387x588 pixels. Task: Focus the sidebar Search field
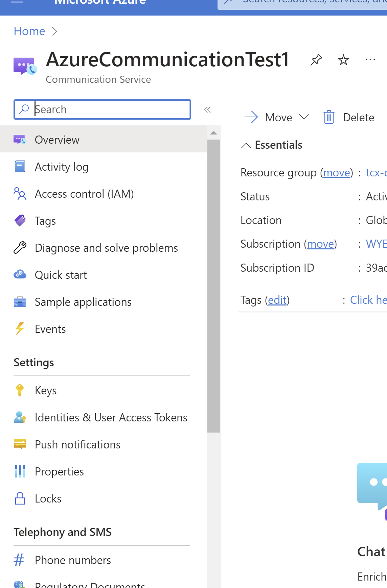point(102,109)
